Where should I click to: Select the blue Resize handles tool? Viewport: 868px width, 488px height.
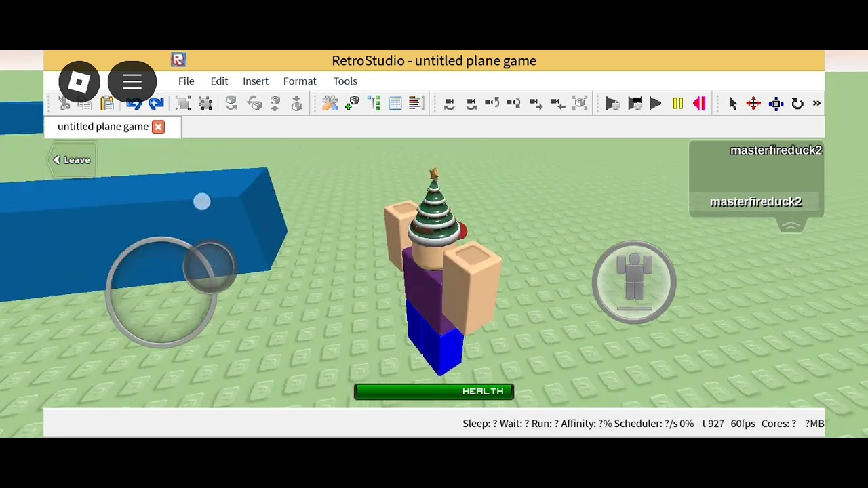click(776, 104)
